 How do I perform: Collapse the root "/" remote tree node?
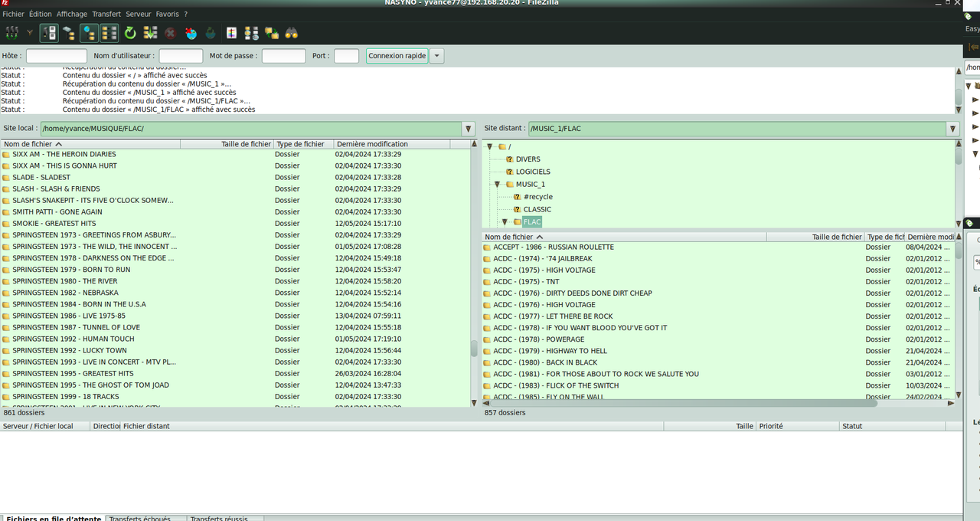click(x=490, y=146)
